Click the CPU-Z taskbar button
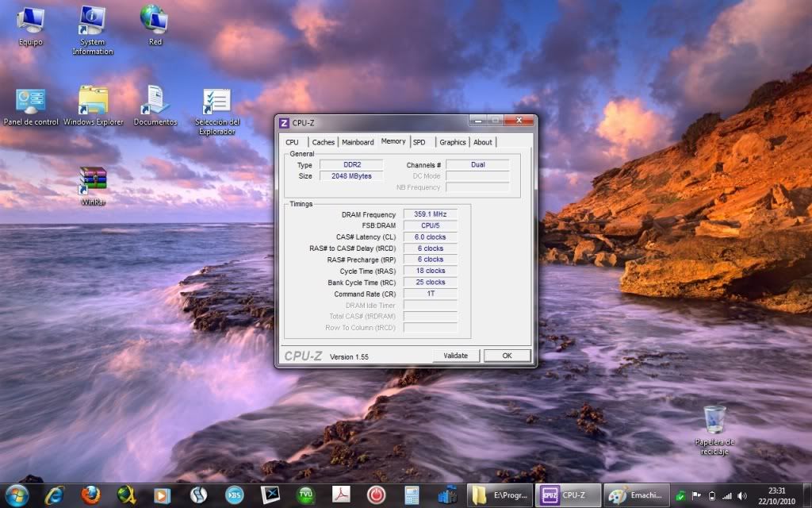The image size is (812, 508). [568, 495]
